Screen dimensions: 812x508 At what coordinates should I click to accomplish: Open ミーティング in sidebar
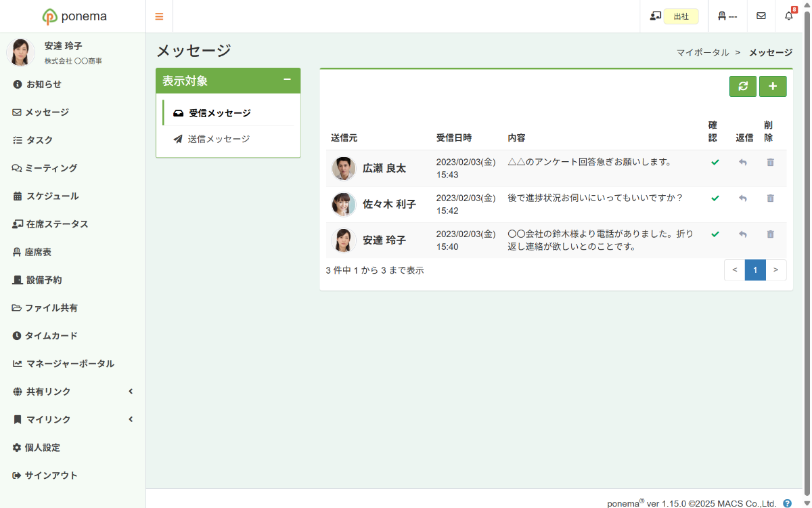pos(72,168)
